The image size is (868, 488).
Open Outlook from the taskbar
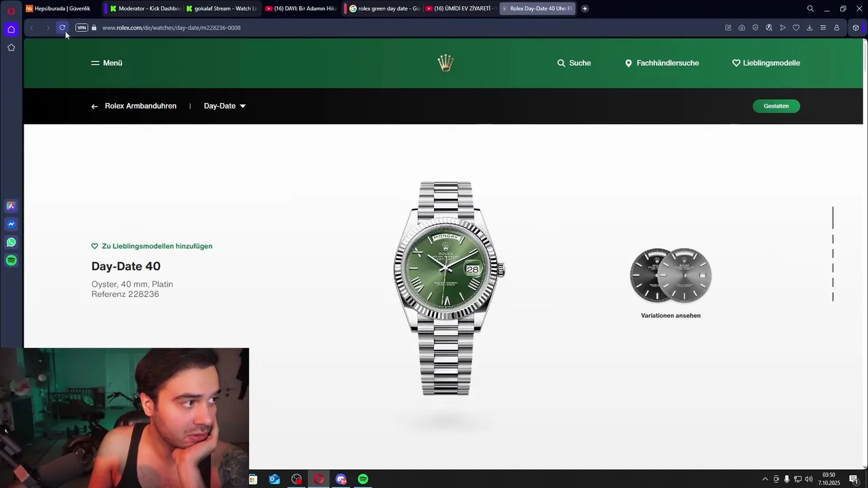(x=275, y=479)
